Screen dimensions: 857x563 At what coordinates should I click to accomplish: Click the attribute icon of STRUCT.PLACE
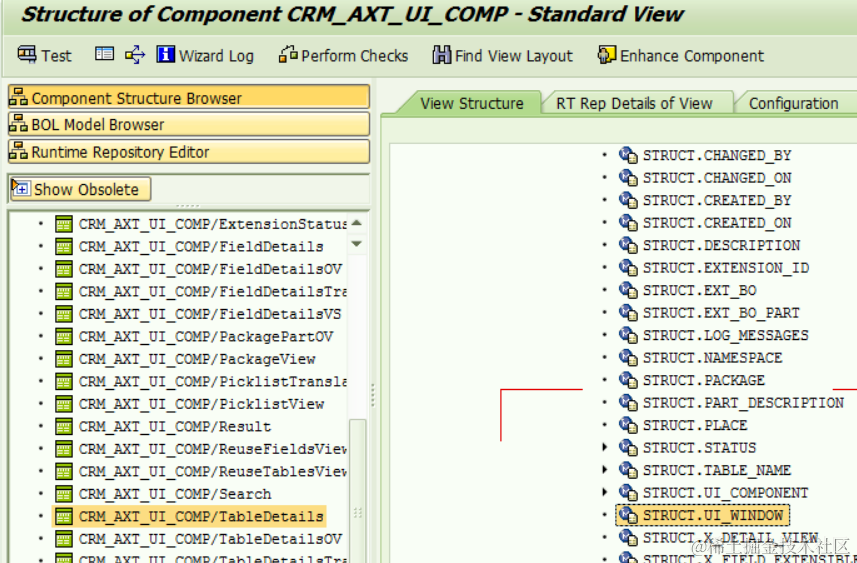(628, 425)
